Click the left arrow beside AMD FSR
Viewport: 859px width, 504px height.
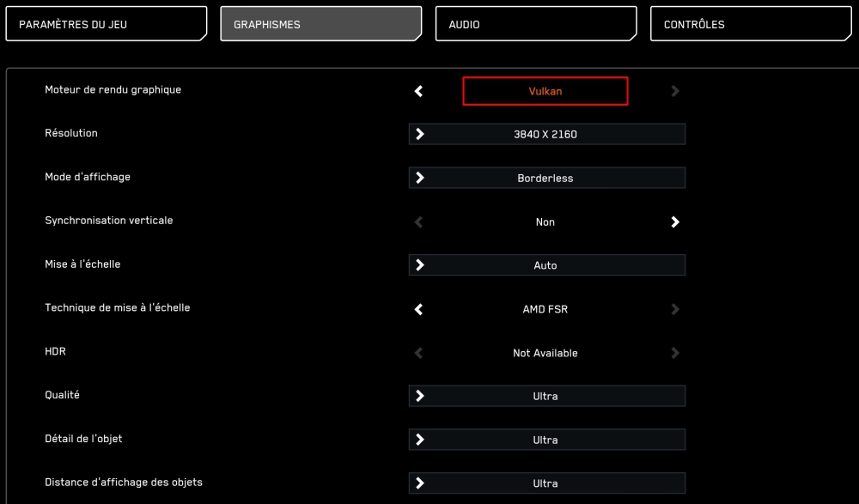click(x=417, y=309)
